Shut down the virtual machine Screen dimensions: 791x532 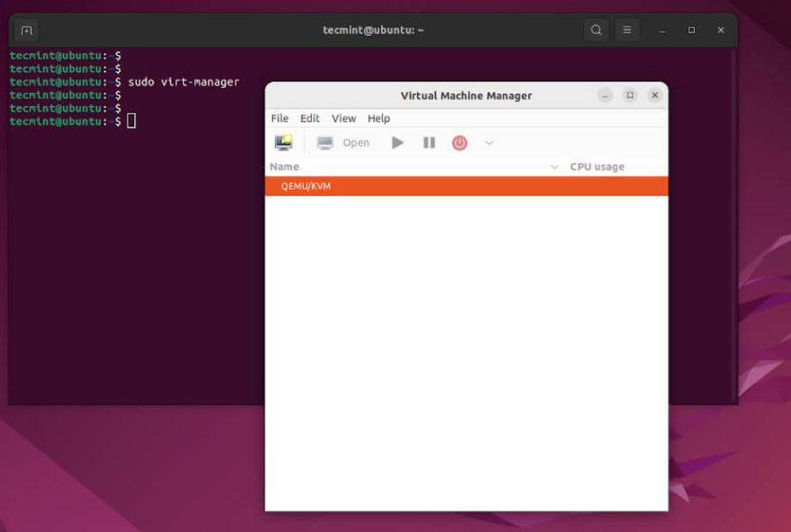tap(460, 143)
